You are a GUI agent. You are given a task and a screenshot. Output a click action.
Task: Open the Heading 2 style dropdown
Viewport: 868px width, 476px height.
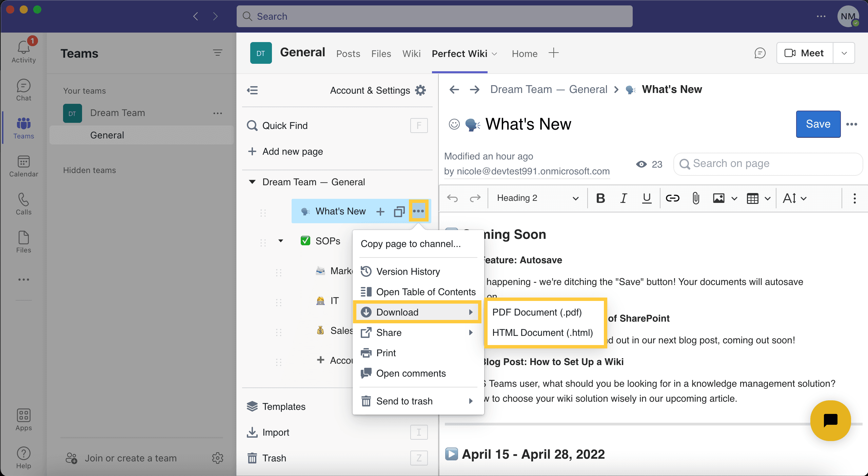coord(537,198)
